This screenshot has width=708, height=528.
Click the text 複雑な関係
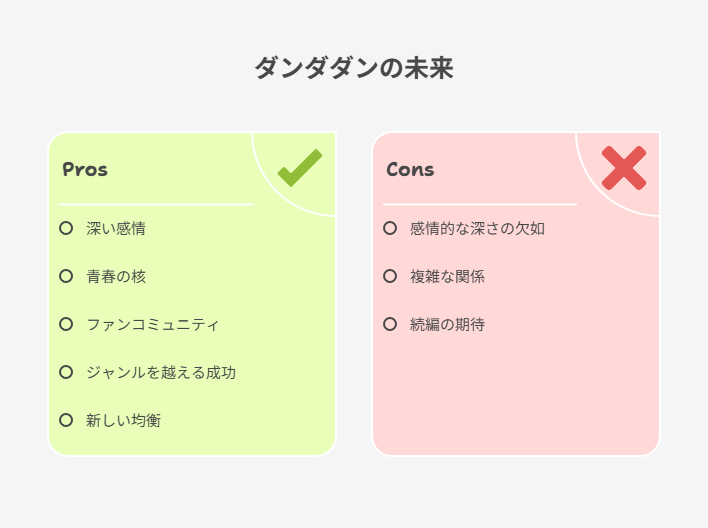point(447,276)
